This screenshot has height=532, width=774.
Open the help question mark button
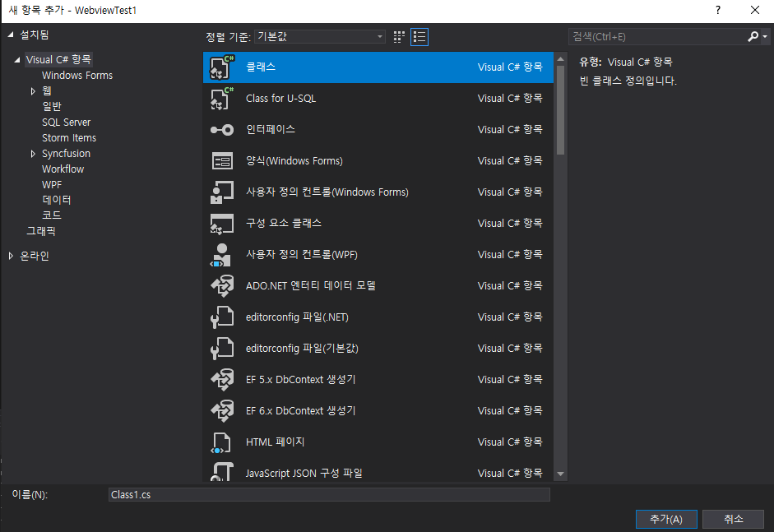click(718, 11)
